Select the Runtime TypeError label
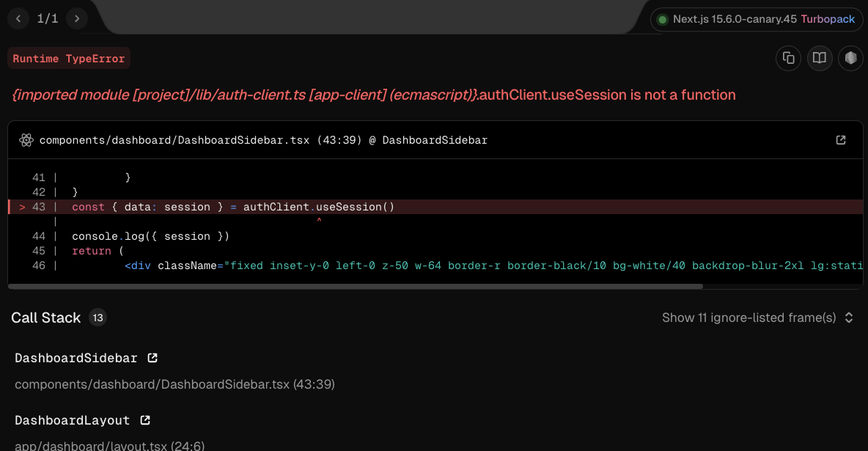Viewport: 868px width, 451px height. coord(69,59)
